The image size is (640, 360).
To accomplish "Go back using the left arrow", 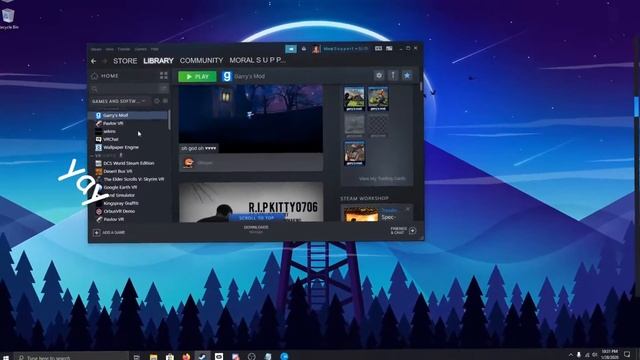I will pos(93,61).
